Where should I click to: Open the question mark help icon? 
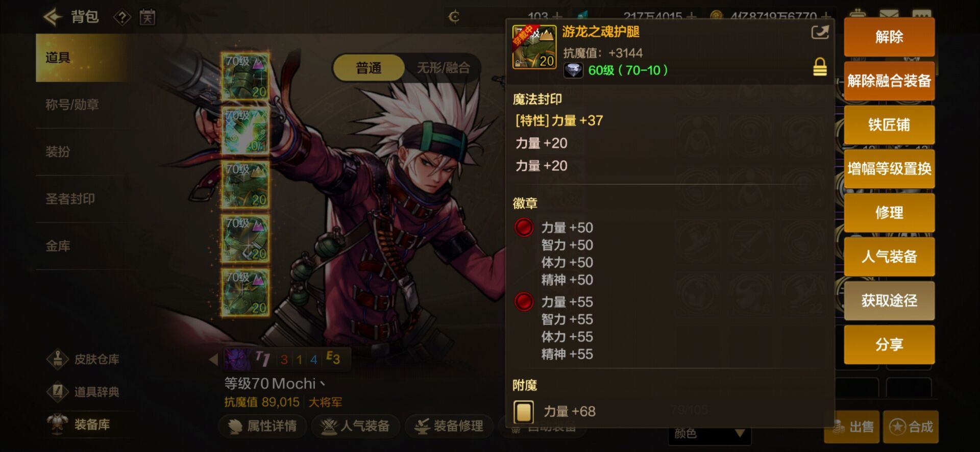pos(122,18)
